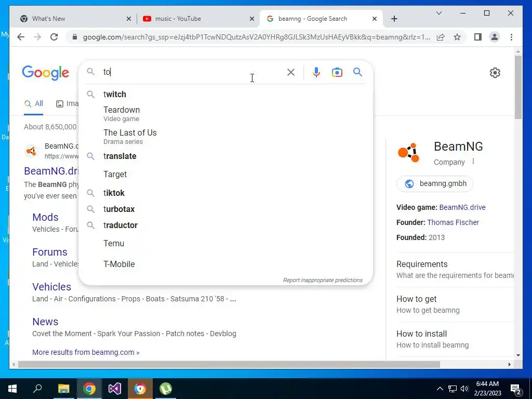Open Chrome side panel icon

[478, 37]
